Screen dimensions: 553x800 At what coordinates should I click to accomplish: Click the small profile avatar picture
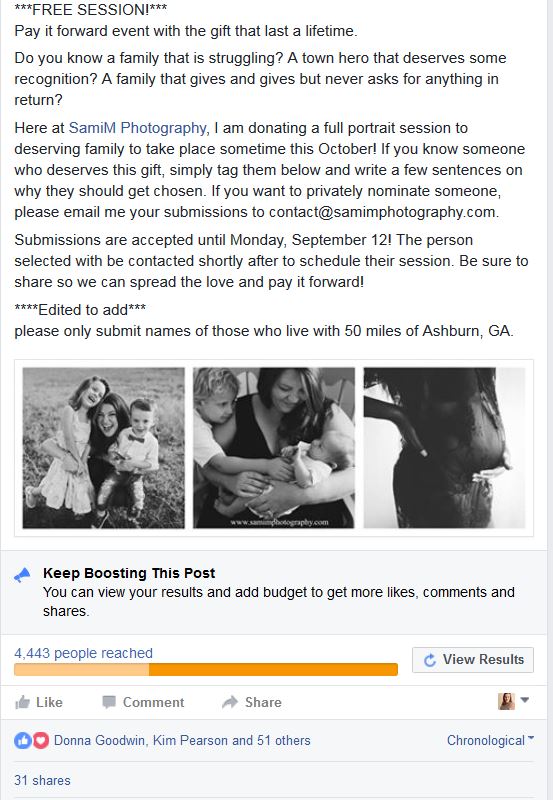(x=506, y=702)
